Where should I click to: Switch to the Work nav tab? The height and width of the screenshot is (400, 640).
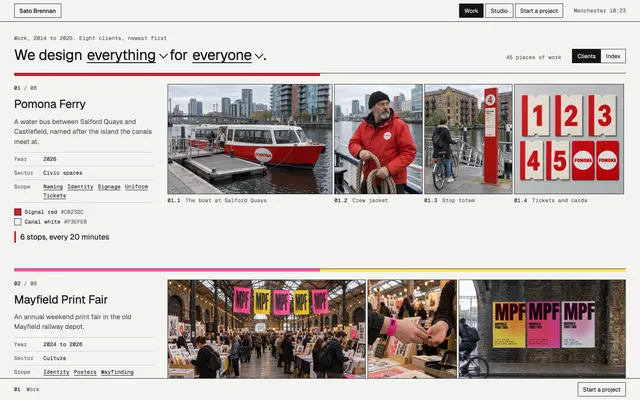tap(471, 11)
